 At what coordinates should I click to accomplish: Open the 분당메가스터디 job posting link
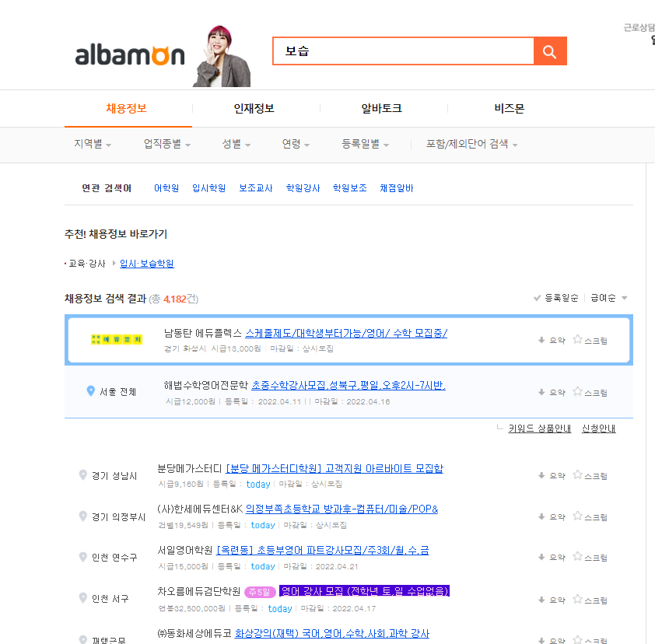[x=335, y=468]
